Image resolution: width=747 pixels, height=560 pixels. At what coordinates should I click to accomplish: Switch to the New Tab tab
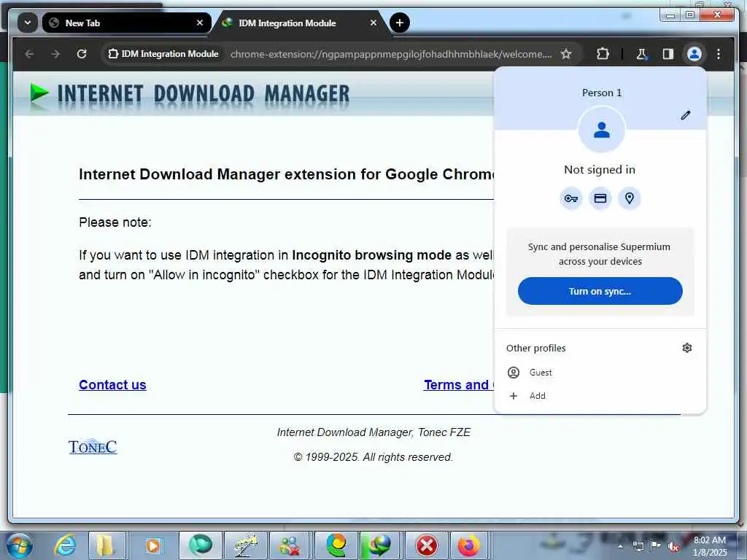[x=125, y=23]
